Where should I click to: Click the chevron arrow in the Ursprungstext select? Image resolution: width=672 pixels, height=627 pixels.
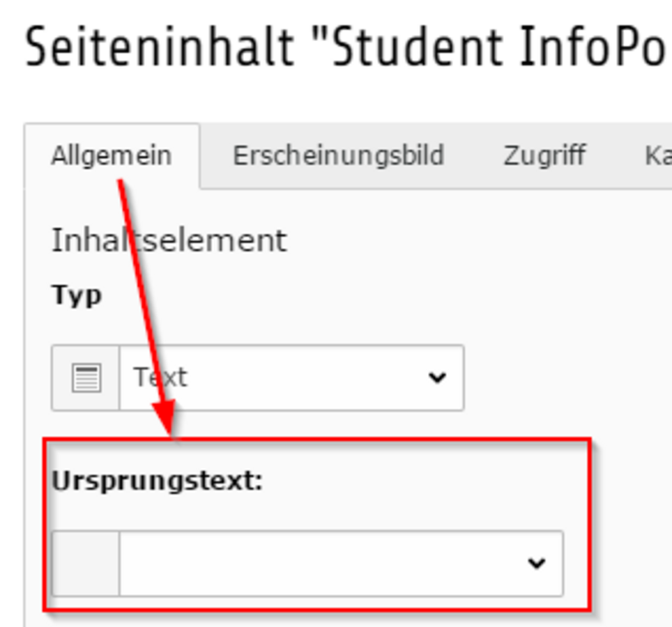click(x=537, y=563)
